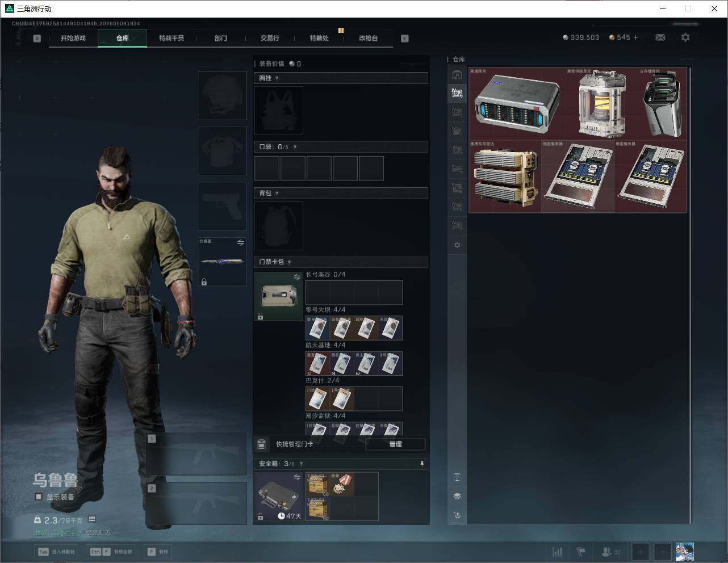Open the player avatar in bottom right

tap(685, 552)
